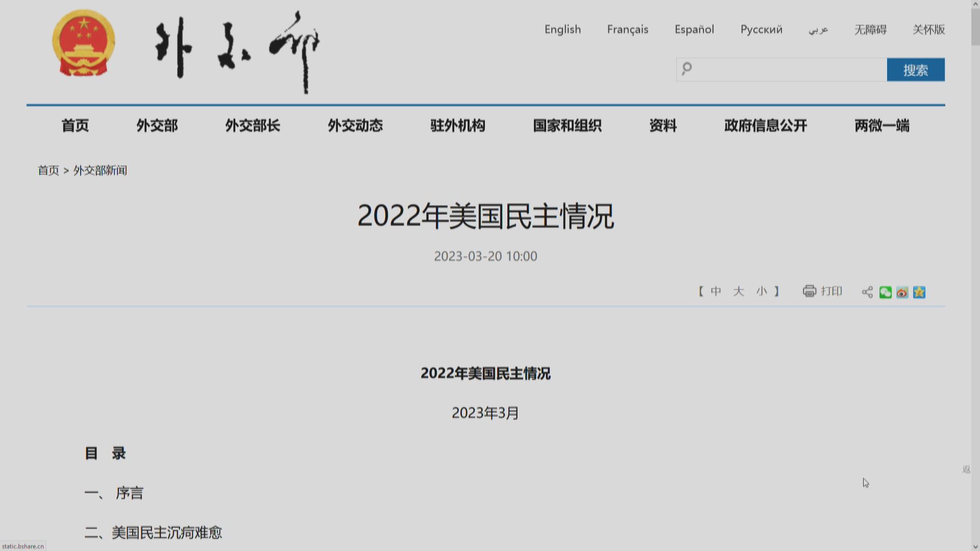Open the 外交部新闻 breadcrumb link
Image resolution: width=980 pixels, height=551 pixels.
tap(100, 170)
